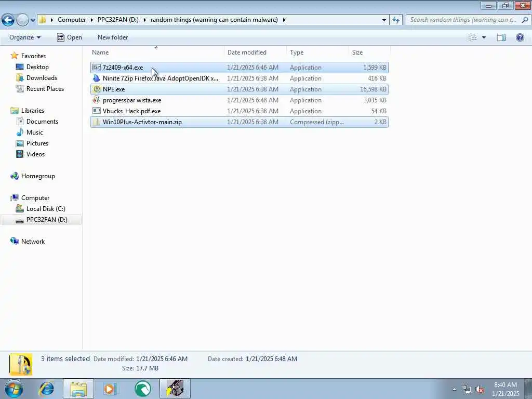
Task: Open the recent locations dropdown arrow
Action: pos(33,20)
